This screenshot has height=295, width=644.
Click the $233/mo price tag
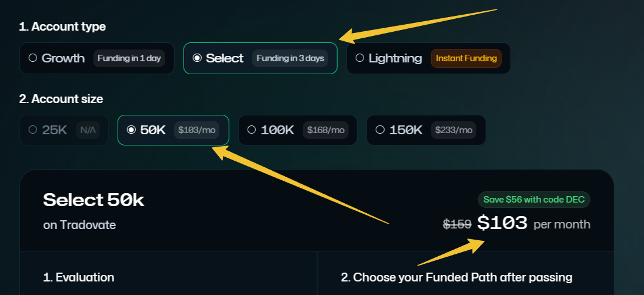[x=453, y=130]
